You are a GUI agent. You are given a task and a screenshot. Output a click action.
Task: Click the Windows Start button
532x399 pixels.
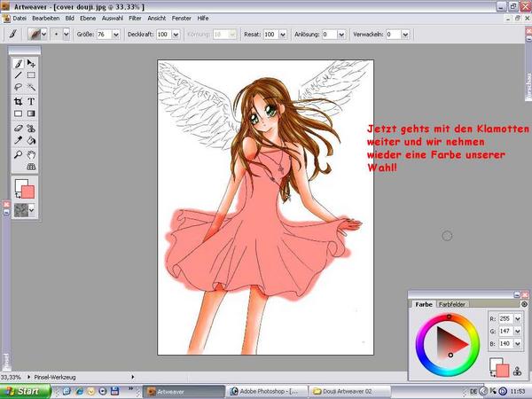pyautogui.click(x=25, y=392)
